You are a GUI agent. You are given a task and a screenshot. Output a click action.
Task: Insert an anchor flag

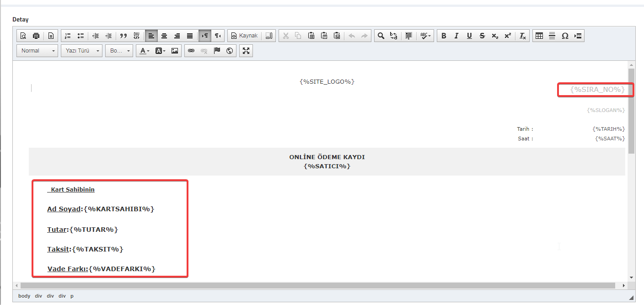tap(217, 51)
